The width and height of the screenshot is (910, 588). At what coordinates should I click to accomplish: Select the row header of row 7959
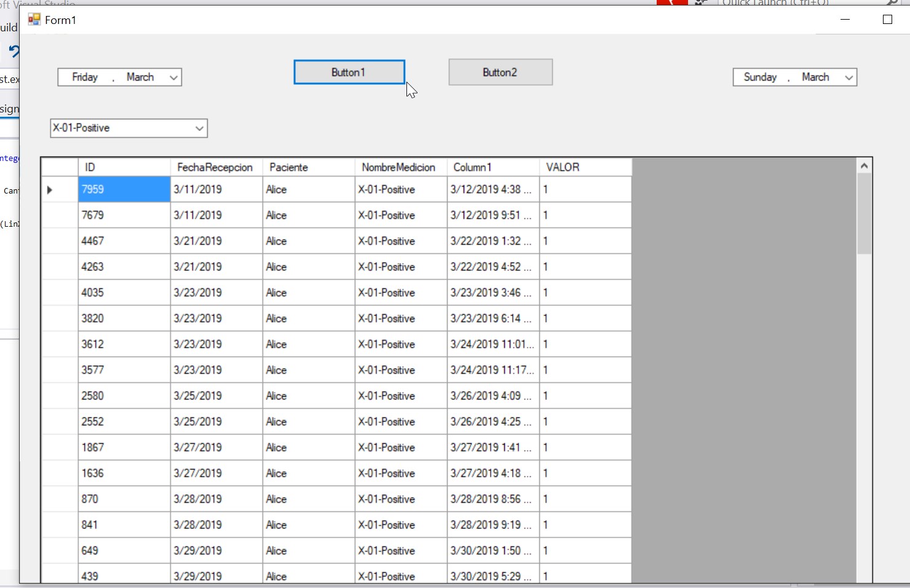click(x=60, y=189)
